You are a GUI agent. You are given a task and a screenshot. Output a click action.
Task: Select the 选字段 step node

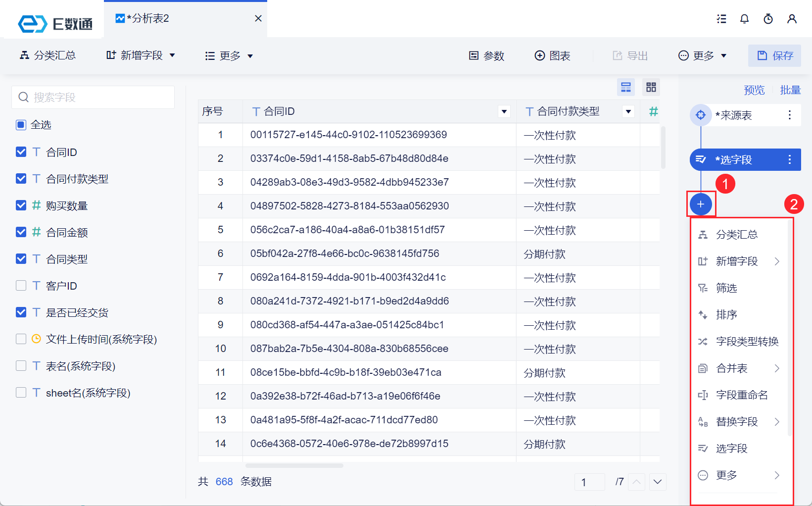pyautogui.click(x=745, y=159)
